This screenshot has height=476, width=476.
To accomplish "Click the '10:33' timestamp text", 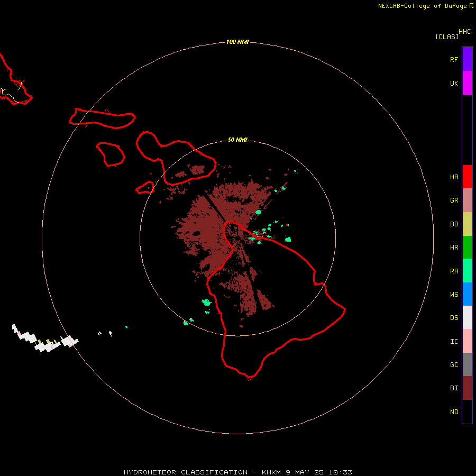I will click(x=340, y=472).
